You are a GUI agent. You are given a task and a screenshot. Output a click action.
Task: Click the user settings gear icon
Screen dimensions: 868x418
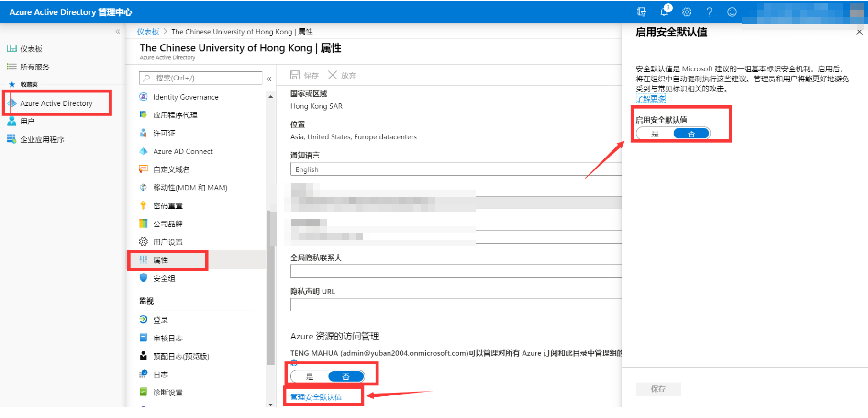[x=143, y=242]
